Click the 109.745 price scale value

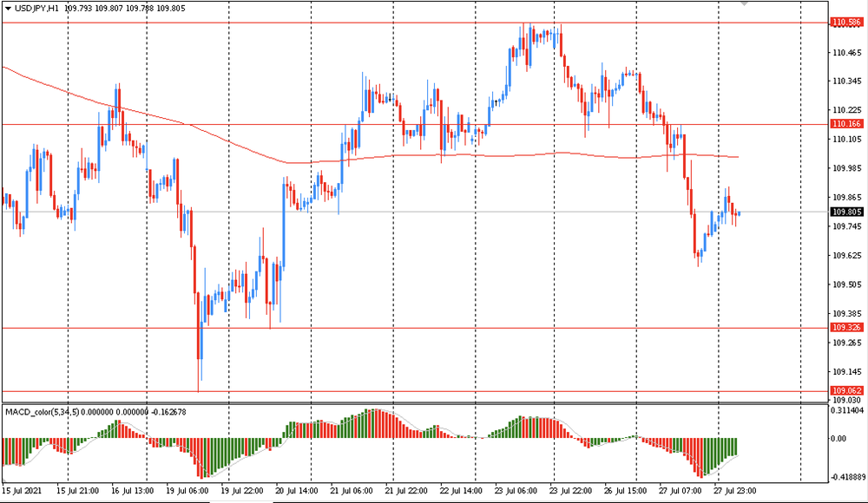point(847,226)
